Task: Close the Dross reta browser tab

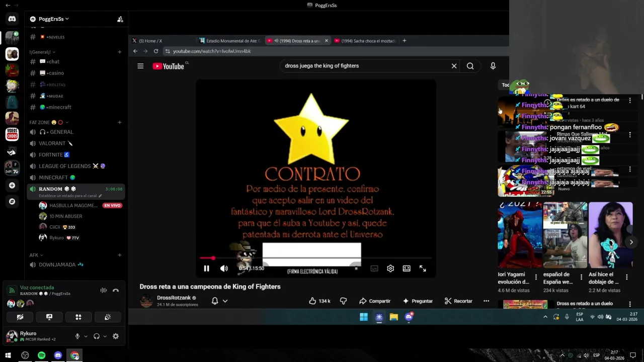Action: [x=326, y=41]
